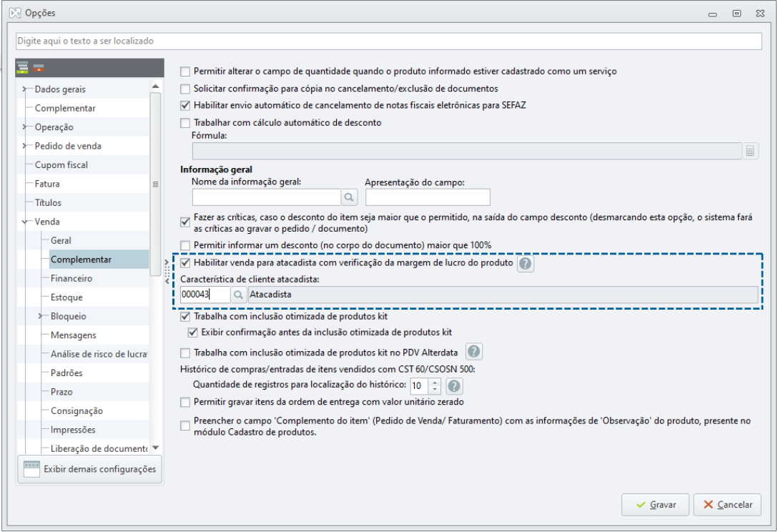Click the tree scrollbar down arrow
The width and height of the screenshot is (778, 532).
tap(155, 448)
